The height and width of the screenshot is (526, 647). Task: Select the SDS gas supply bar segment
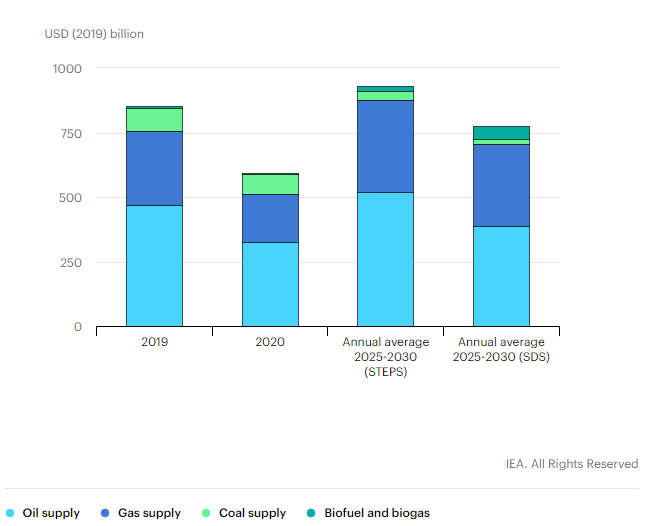[501, 185]
